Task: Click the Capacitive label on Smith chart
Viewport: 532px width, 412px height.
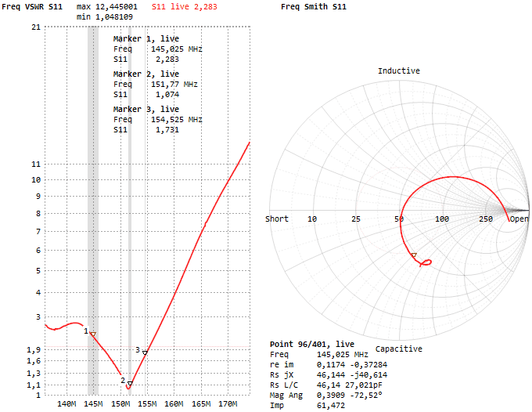Action: point(399,349)
